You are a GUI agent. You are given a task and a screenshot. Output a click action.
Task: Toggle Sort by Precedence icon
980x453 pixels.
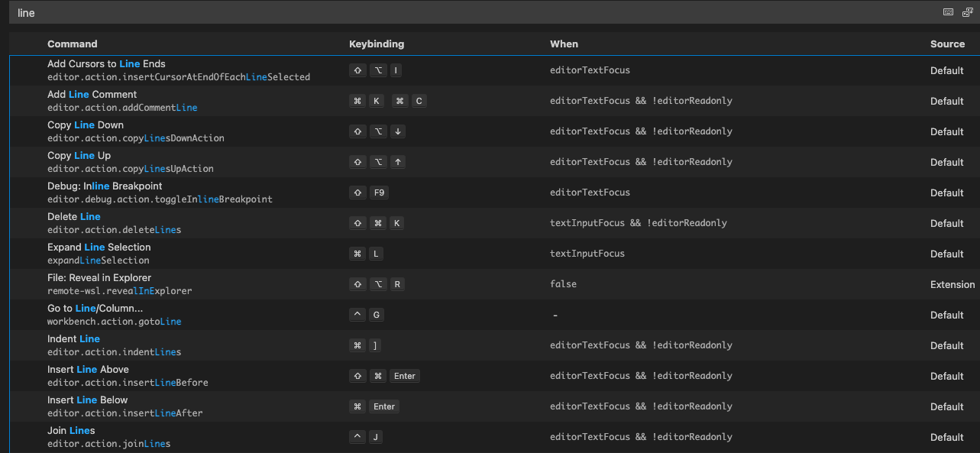coord(966,12)
